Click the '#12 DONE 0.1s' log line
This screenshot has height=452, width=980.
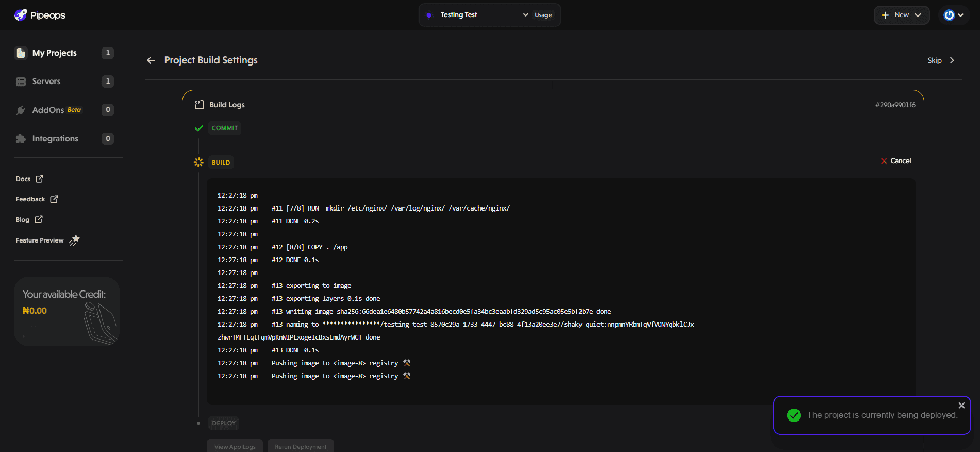[x=295, y=260]
